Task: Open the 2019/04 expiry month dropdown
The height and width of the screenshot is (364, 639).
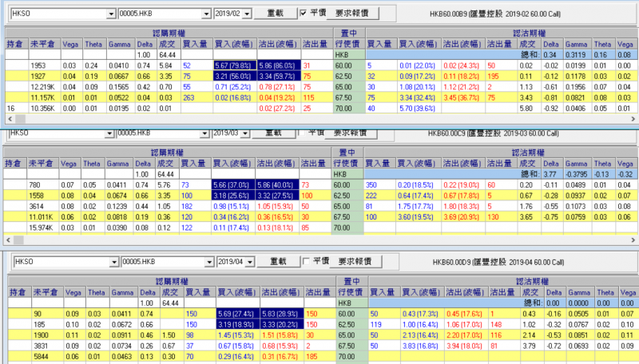Action: click(250, 261)
